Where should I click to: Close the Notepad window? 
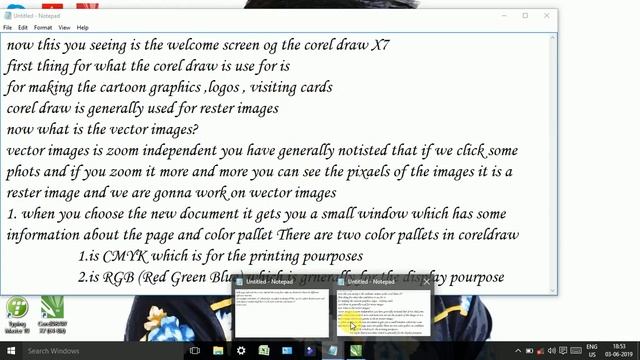547,16
